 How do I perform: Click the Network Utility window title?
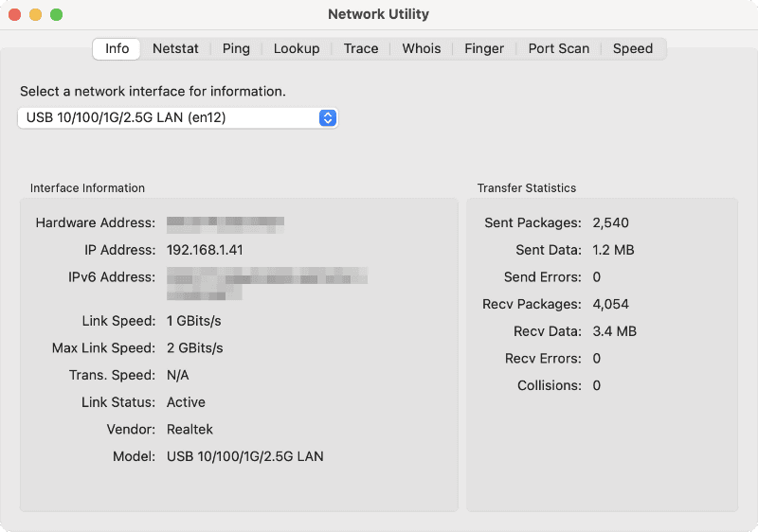[378, 14]
